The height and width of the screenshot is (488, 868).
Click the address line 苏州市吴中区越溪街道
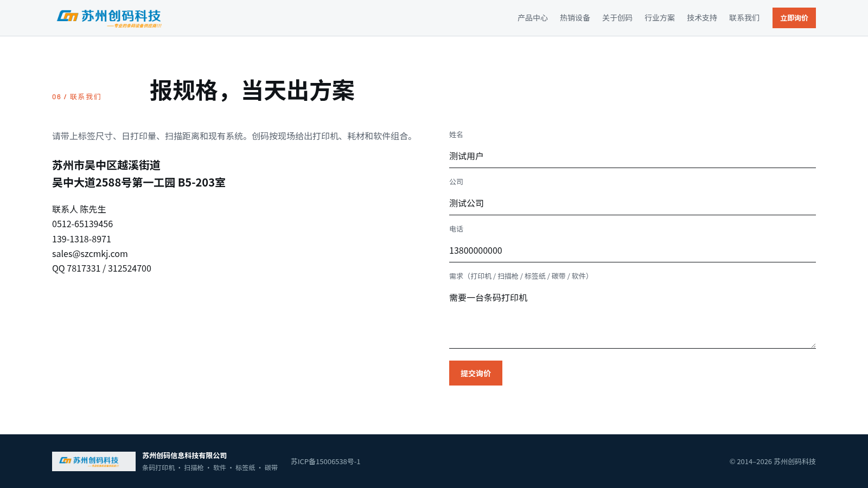[x=106, y=165]
